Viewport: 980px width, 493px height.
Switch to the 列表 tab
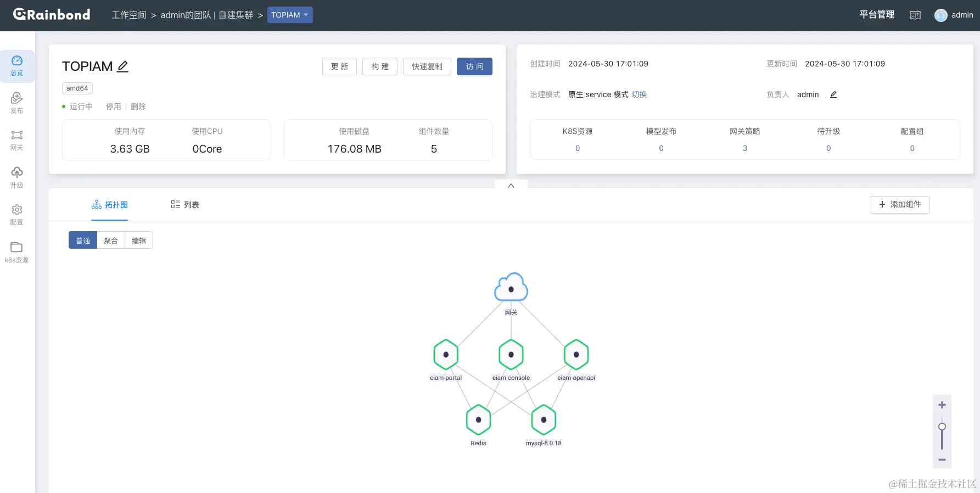pyautogui.click(x=185, y=205)
